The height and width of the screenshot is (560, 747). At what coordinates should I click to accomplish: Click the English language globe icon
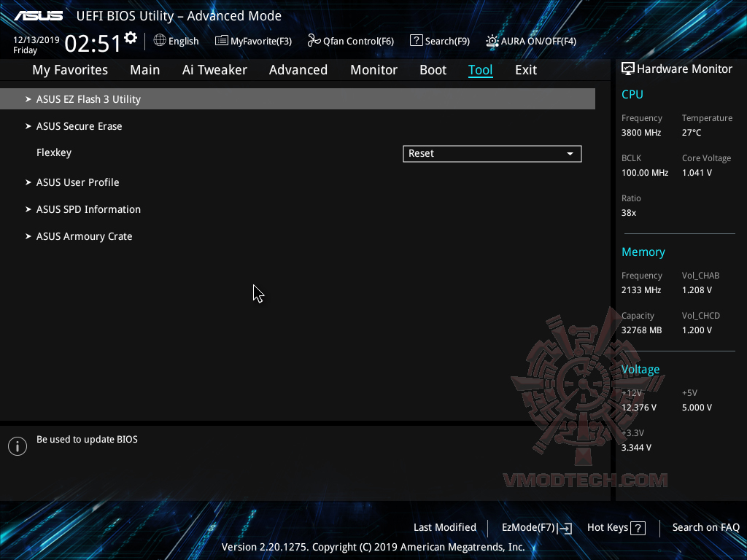pyautogui.click(x=159, y=41)
